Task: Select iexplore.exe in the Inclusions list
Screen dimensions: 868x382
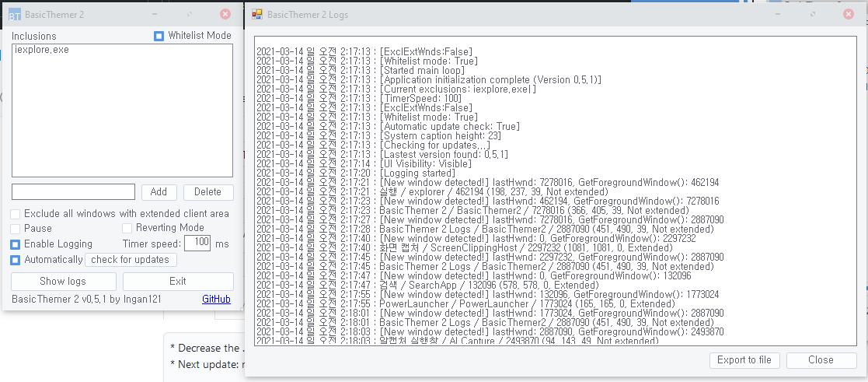Action: (x=42, y=50)
